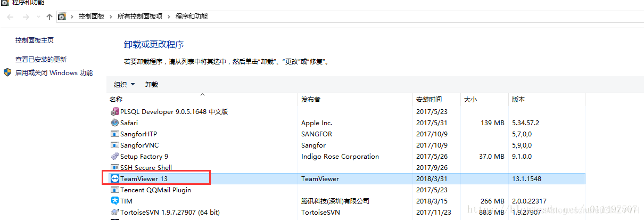The height and width of the screenshot is (220, 644).
Task: Click the shield icon beside Windows 功能
Action: coord(7,72)
